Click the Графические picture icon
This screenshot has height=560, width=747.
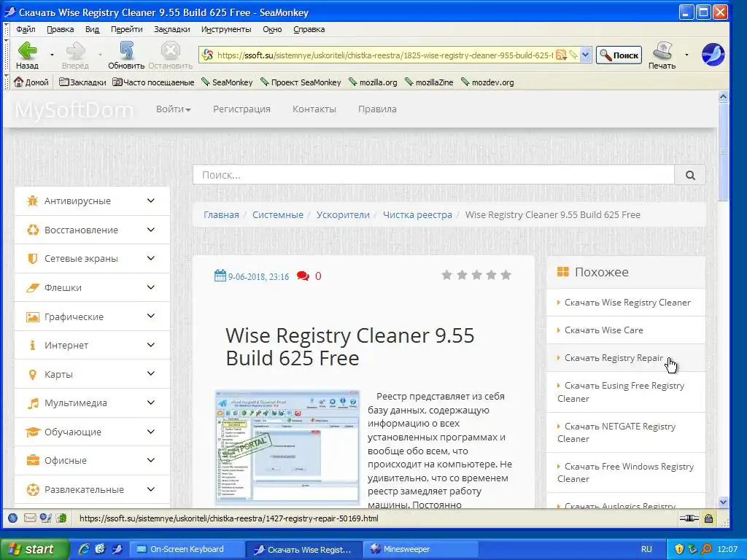point(32,316)
